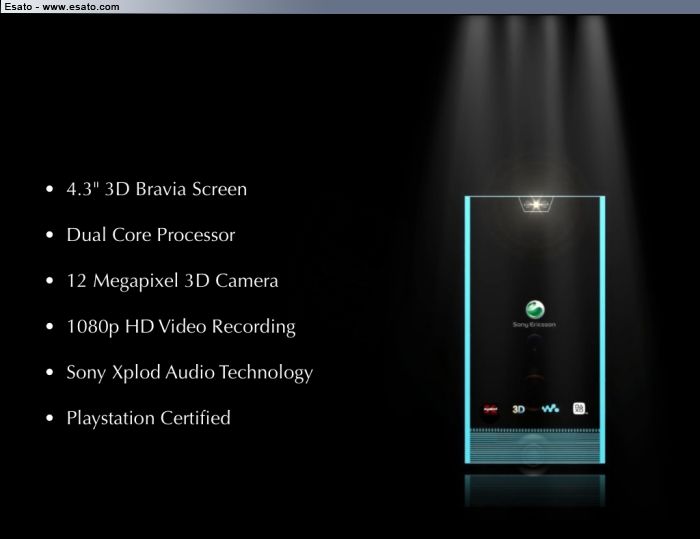
Task: Click the striped speaker grille at phone bottom
Action: 535,446
